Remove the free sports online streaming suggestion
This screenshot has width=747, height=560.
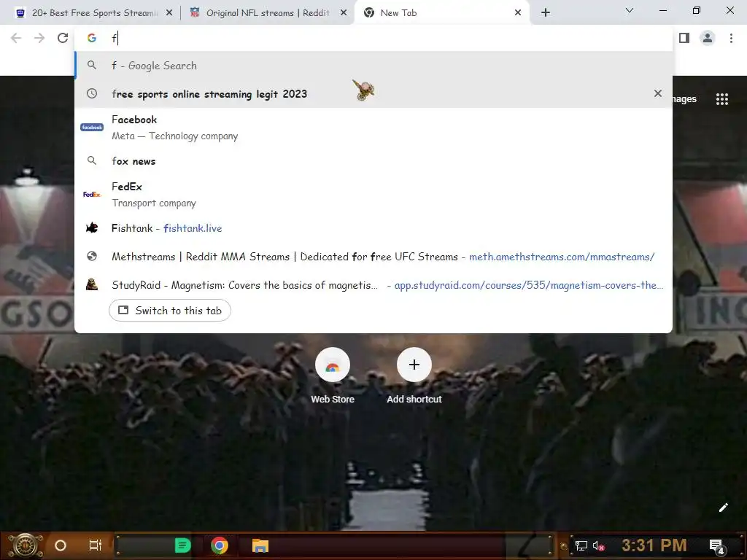point(658,93)
